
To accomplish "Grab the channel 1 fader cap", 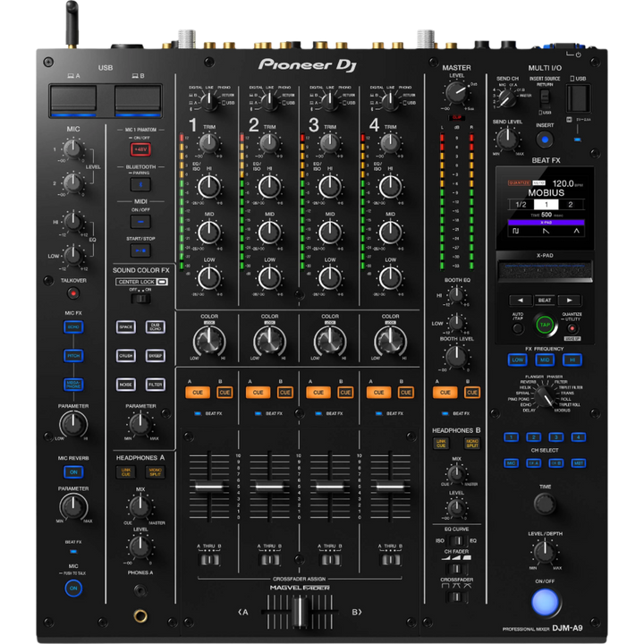I will 209,487.
